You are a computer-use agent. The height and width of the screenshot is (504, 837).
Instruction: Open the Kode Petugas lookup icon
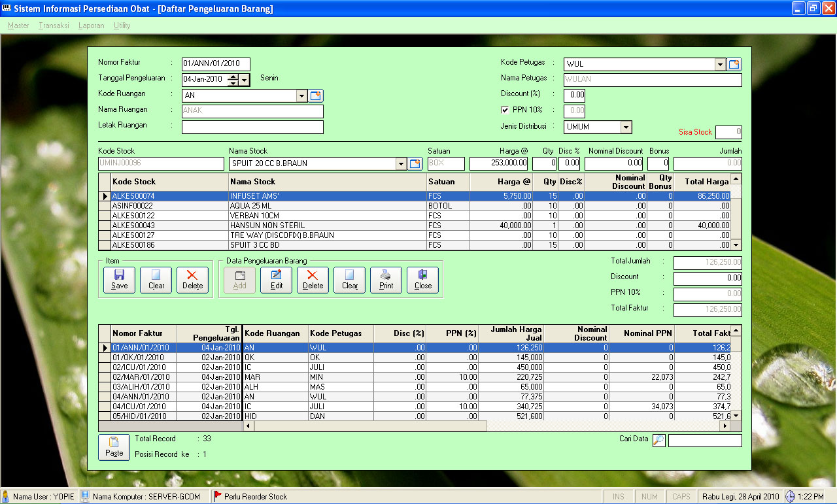735,64
